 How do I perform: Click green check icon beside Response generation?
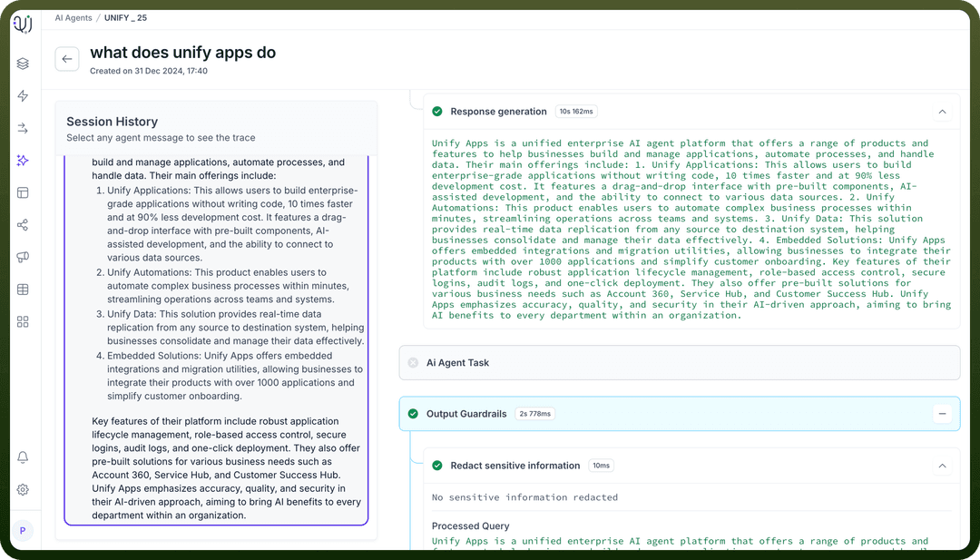click(437, 112)
